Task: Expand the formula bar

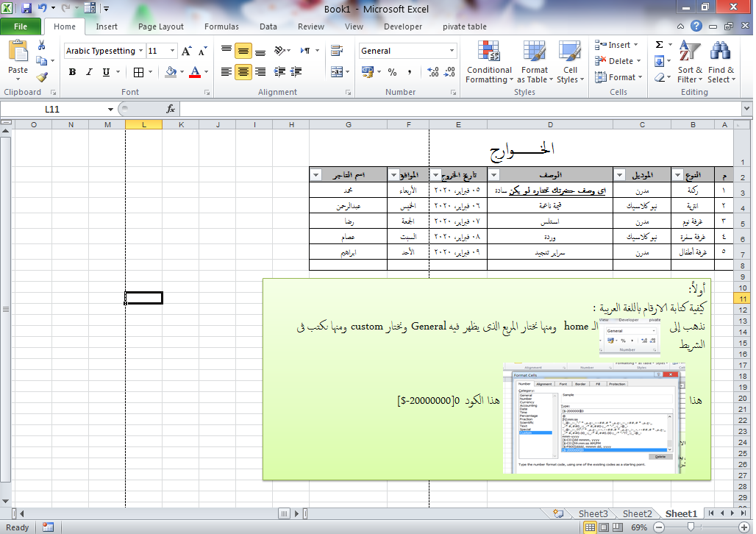Action: [x=747, y=109]
